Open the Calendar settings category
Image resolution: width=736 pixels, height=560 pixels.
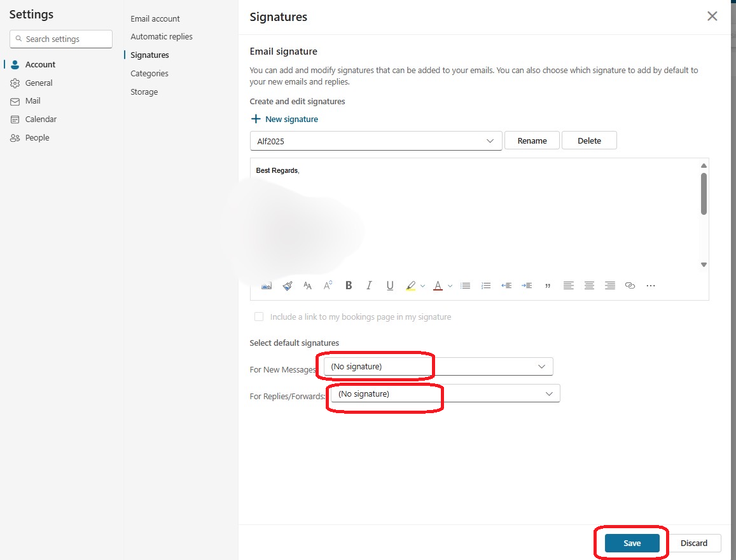click(40, 119)
